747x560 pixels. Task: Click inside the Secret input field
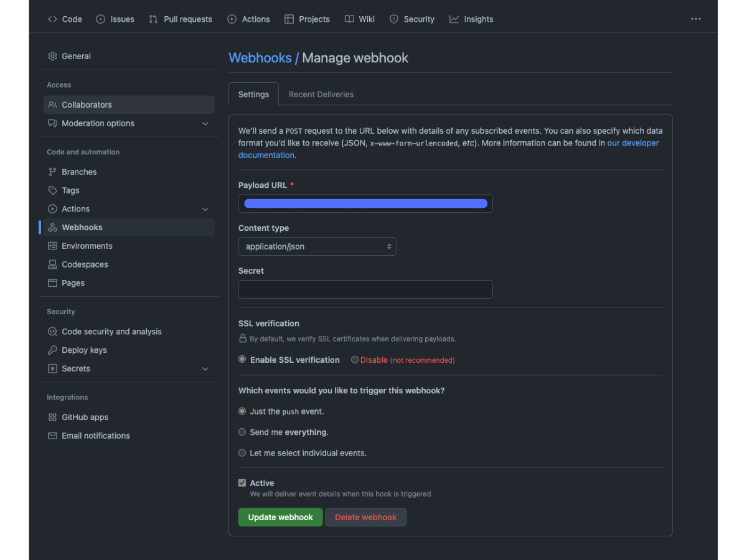coord(365,289)
